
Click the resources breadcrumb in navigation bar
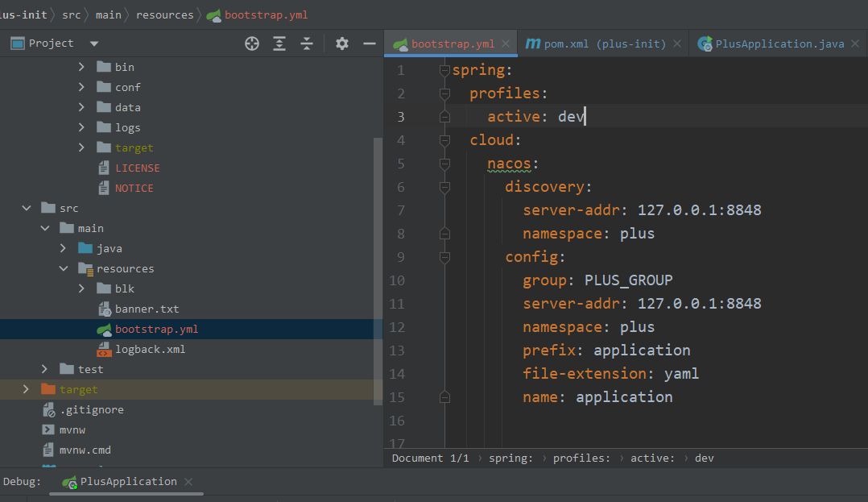pos(164,15)
